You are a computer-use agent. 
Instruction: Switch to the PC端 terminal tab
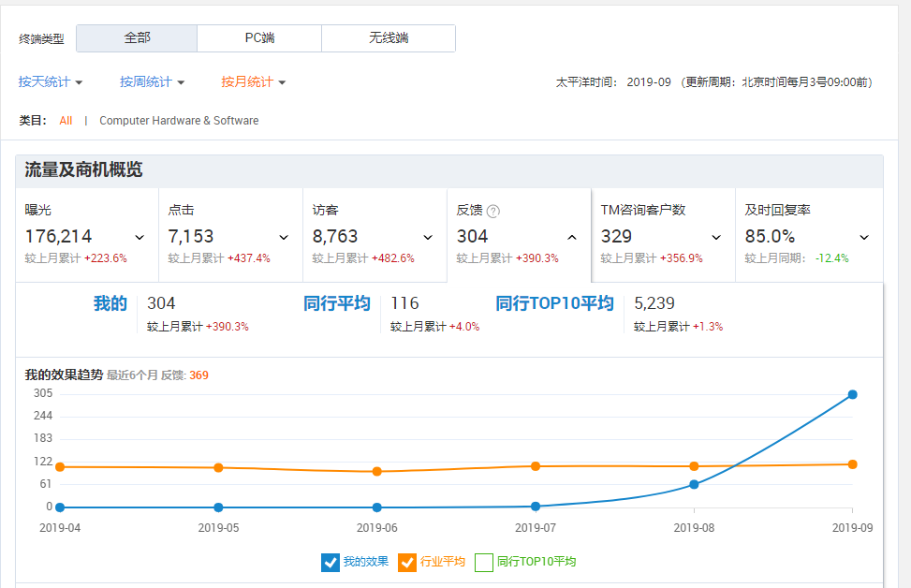(259, 38)
